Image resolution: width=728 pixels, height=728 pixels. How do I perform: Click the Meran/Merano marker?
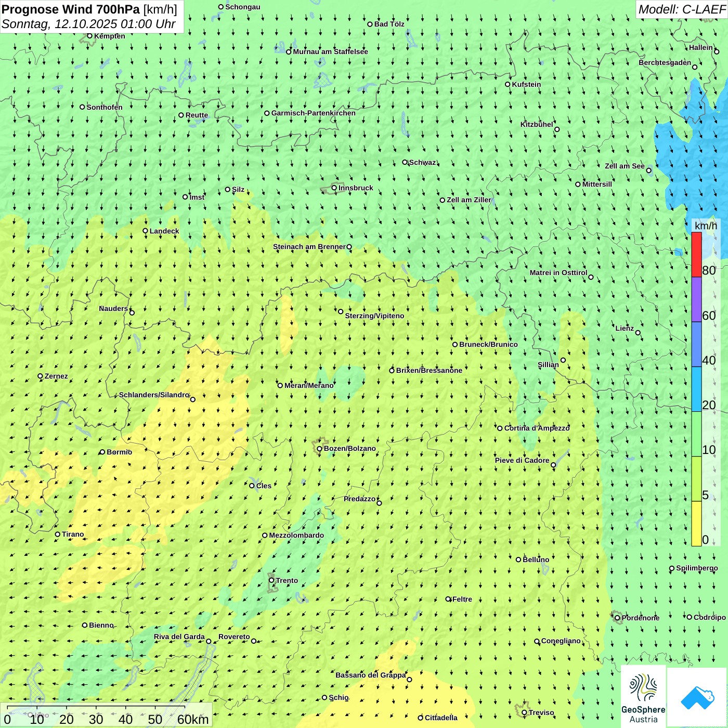click(x=280, y=385)
